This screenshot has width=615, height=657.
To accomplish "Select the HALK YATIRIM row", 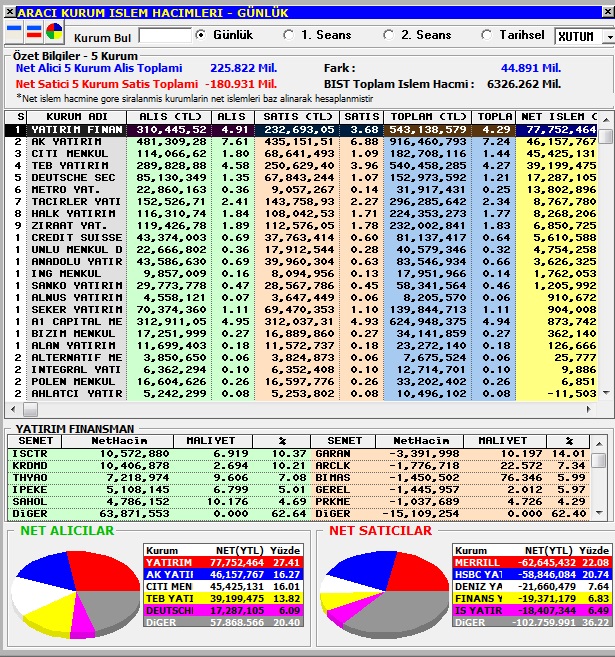I will (x=302, y=214).
